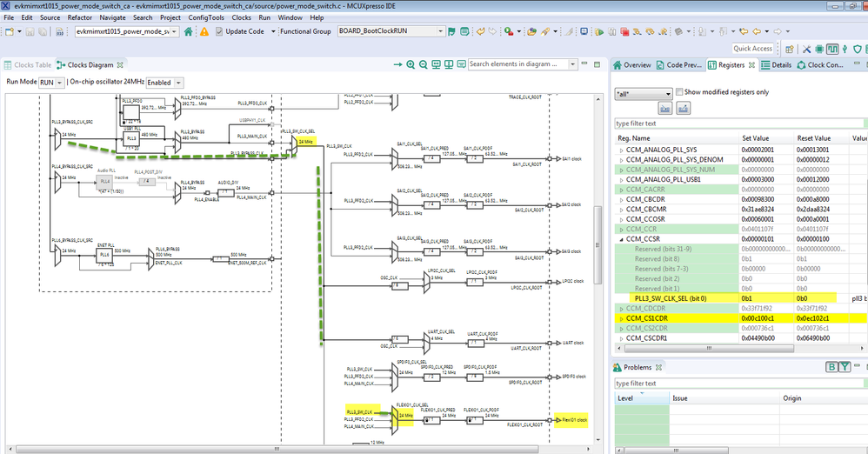Click the Quick Access field

[x=752, y=49]
